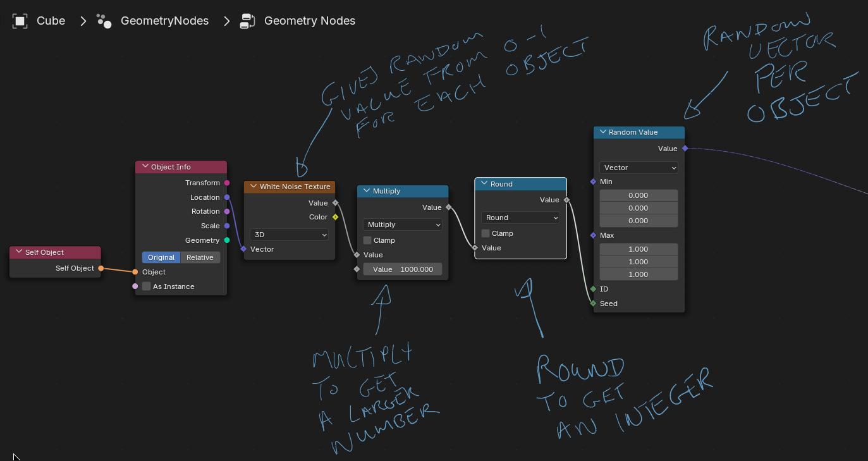
Task: Open the Vector data type dropdown
Action: tap(639, 168)
